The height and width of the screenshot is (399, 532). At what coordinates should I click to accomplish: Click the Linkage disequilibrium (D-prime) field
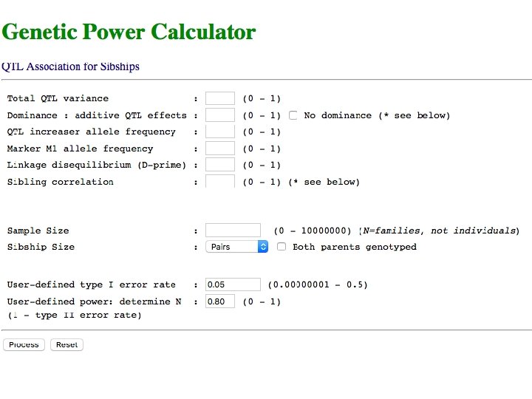click(x=220, y=165)
